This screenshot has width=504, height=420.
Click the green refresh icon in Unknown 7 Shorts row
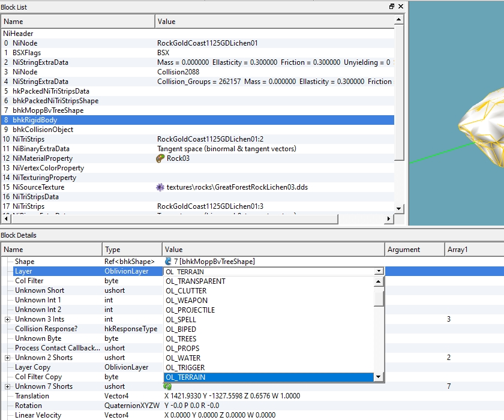167,386
